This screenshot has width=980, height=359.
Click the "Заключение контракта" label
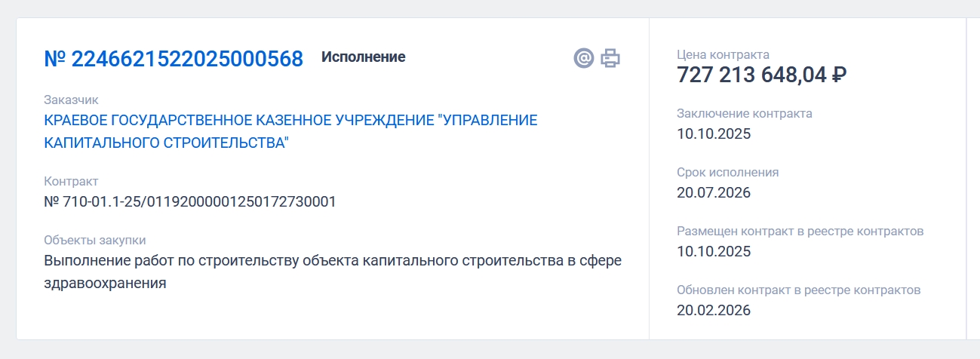pyautogui.click(x=745, y=114)
